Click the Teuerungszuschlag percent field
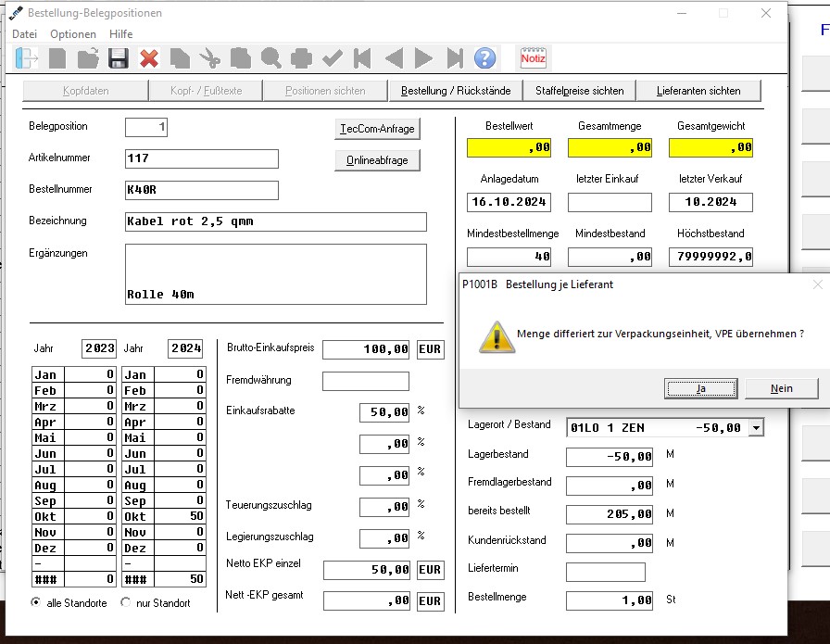Screen dimensions: 830x644 (384, 507)
